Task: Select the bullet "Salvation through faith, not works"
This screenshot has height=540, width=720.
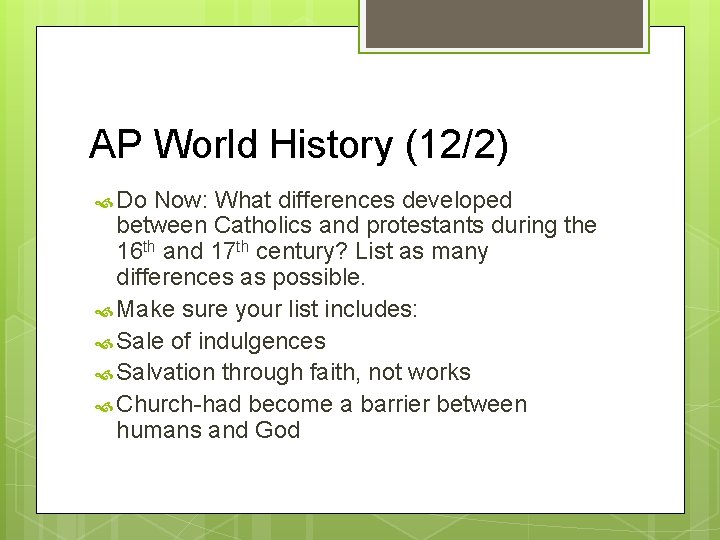Action: (293, 372)
